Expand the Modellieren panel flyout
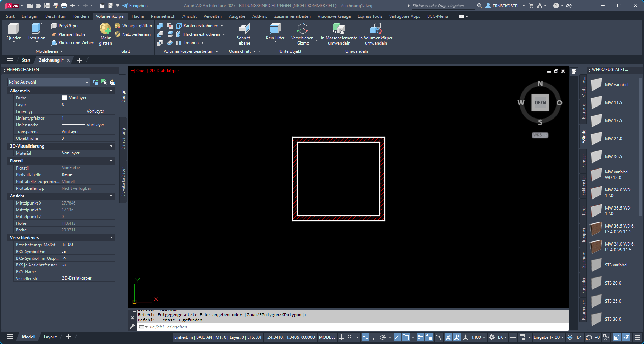This screenshot has width=644, height=344. coord(49,51)
